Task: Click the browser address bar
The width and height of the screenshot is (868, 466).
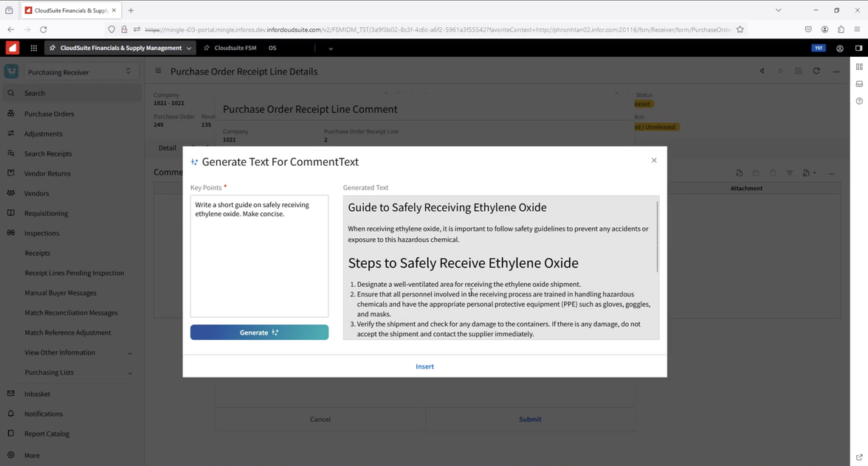Action: click(437, 29)
